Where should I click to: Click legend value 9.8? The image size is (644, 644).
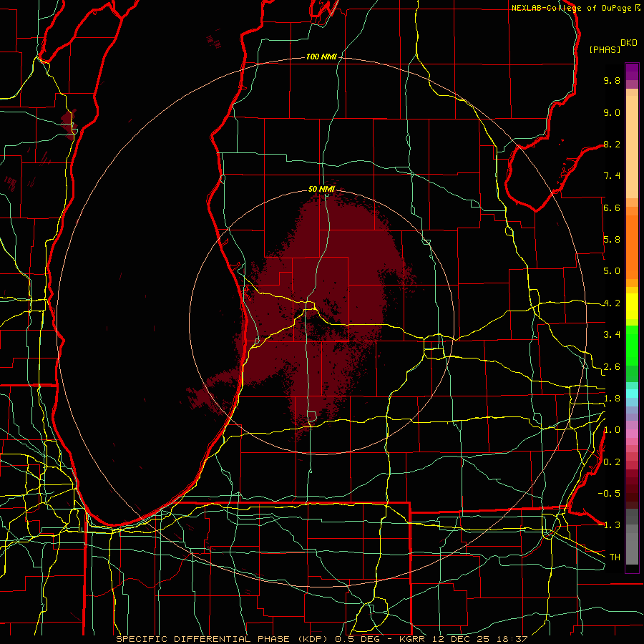pyautogui.click(x=612, y=80)
